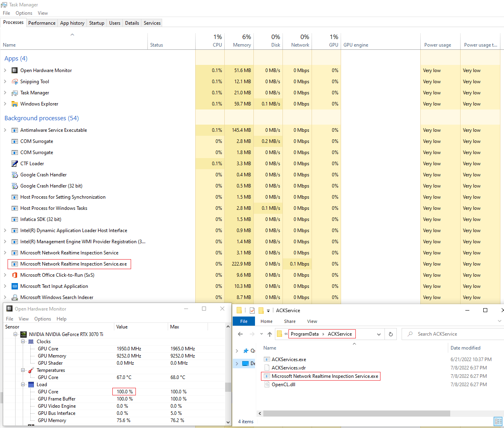Go back using Explorer's back arrow

point(240,334)
